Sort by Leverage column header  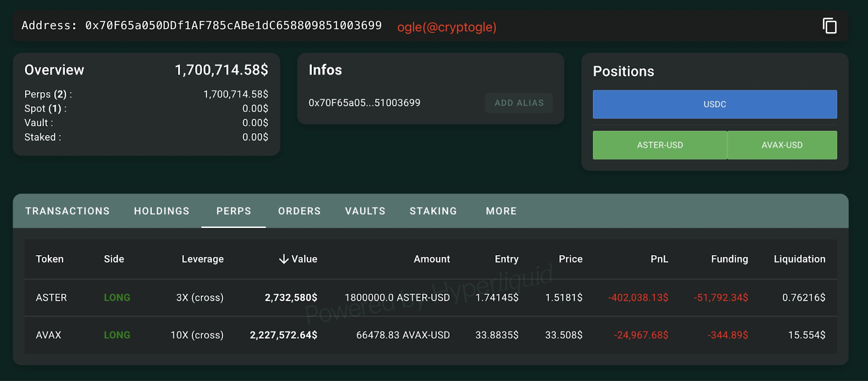pos(202,259)
